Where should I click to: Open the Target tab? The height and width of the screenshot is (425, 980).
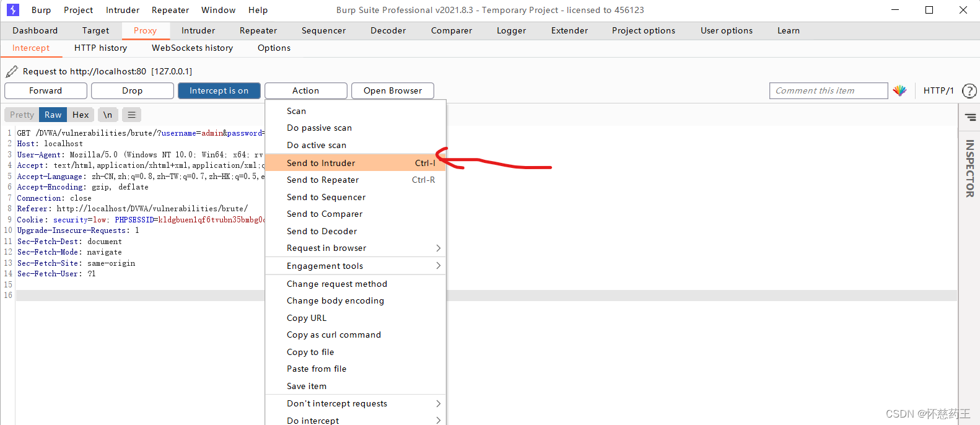pos(95,30)
